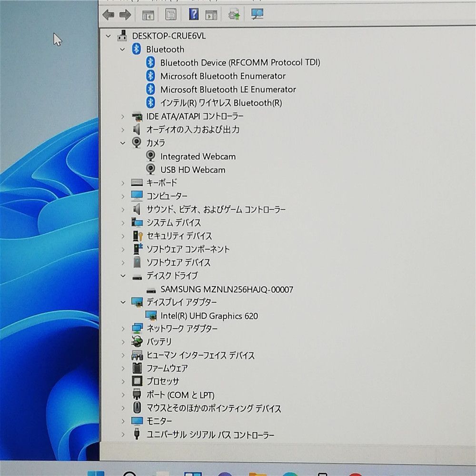Toggle the console tree pane toolbar icon
This screenshot has height=476, width=476.
tap(148, 15)
